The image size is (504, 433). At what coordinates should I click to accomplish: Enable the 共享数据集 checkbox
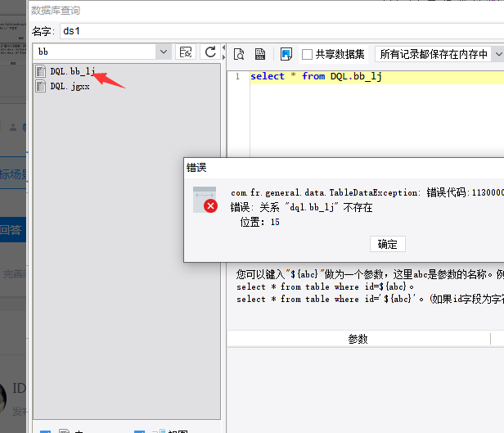point(308,54)
